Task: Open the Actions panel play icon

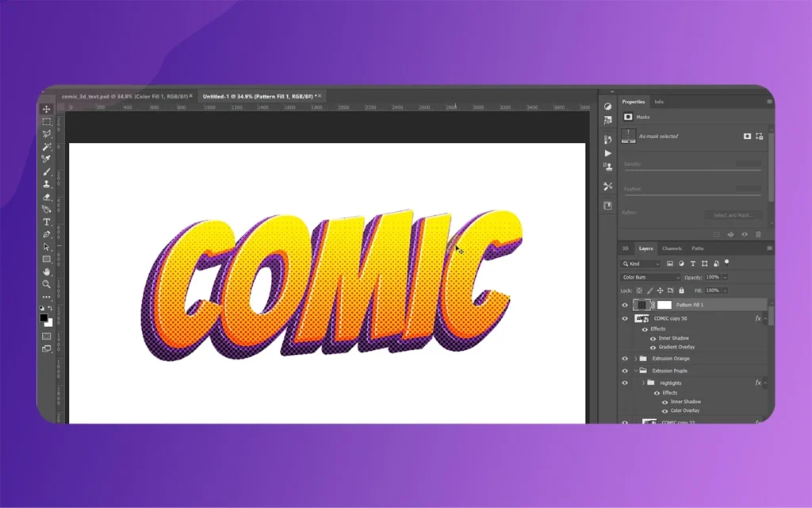Action: [608, 153]
